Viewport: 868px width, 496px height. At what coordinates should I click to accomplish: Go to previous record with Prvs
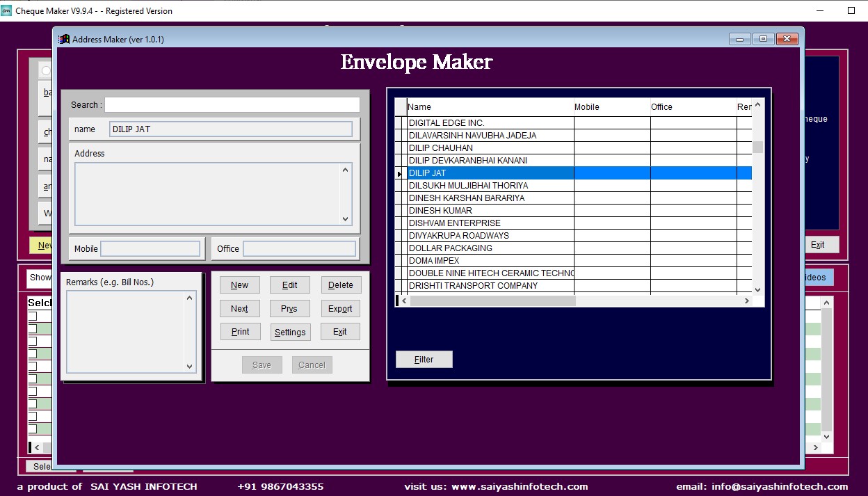(x=290, y=309)
